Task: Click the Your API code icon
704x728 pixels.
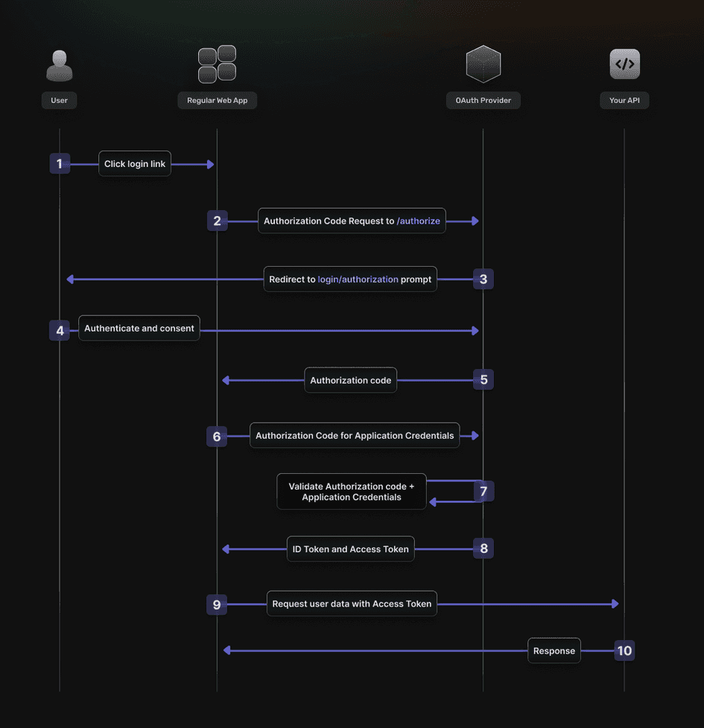Action: click(624, 64)
